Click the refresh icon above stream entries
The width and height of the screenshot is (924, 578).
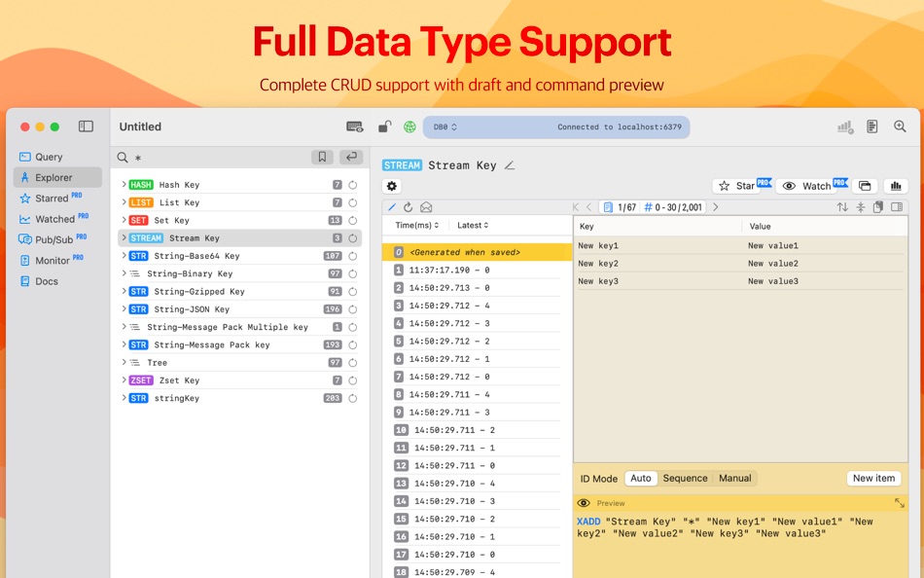pyautogui.click(x=408, y=207)
